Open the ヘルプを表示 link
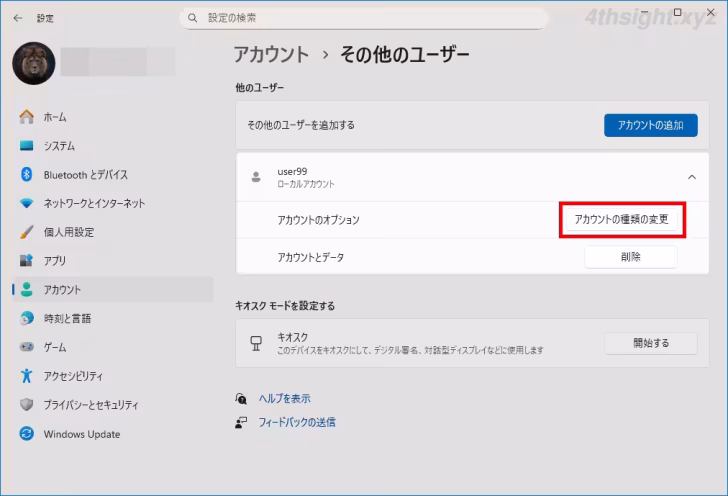728x496 pixels. click(284, 398)
